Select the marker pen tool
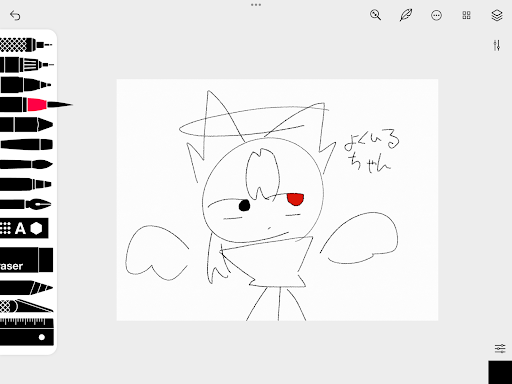The image size is (512, 384). 26,85
